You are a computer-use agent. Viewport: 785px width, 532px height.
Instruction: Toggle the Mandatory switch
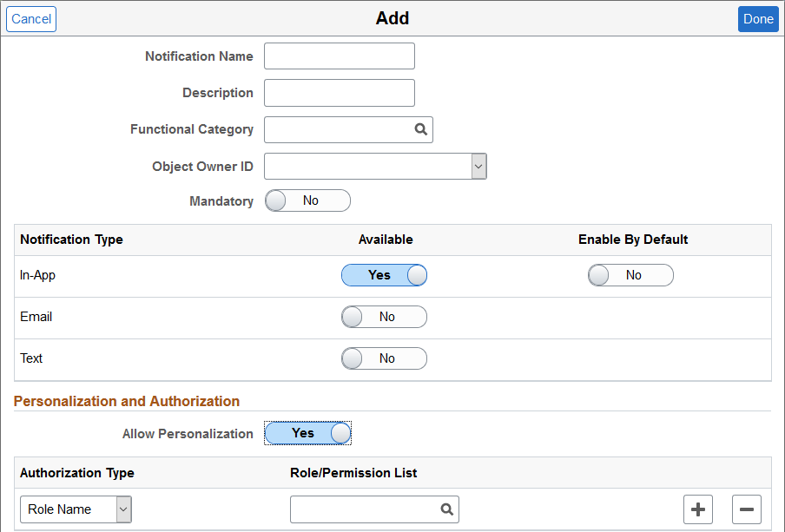coord(307,200)
